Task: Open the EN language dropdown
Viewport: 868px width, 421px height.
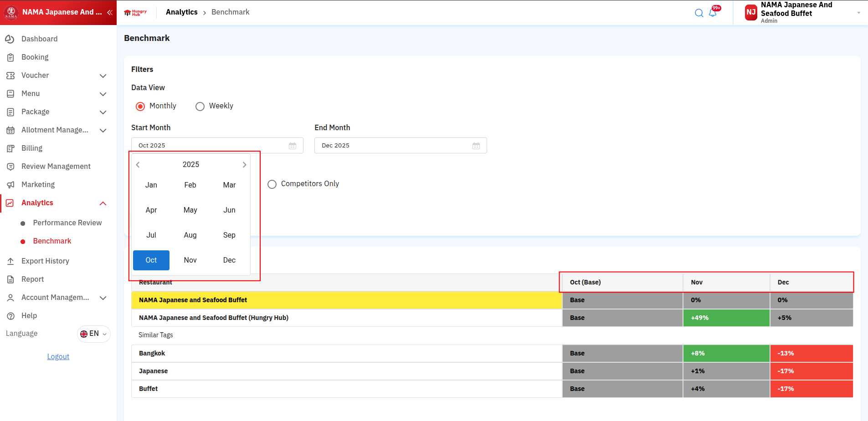Action: click(x=94, y=334)
